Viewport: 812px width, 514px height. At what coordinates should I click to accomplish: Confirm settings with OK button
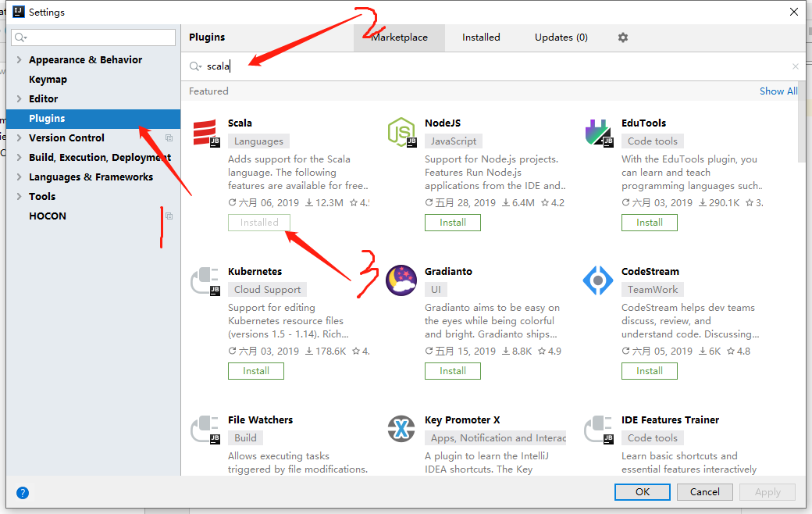click(642, 492)
